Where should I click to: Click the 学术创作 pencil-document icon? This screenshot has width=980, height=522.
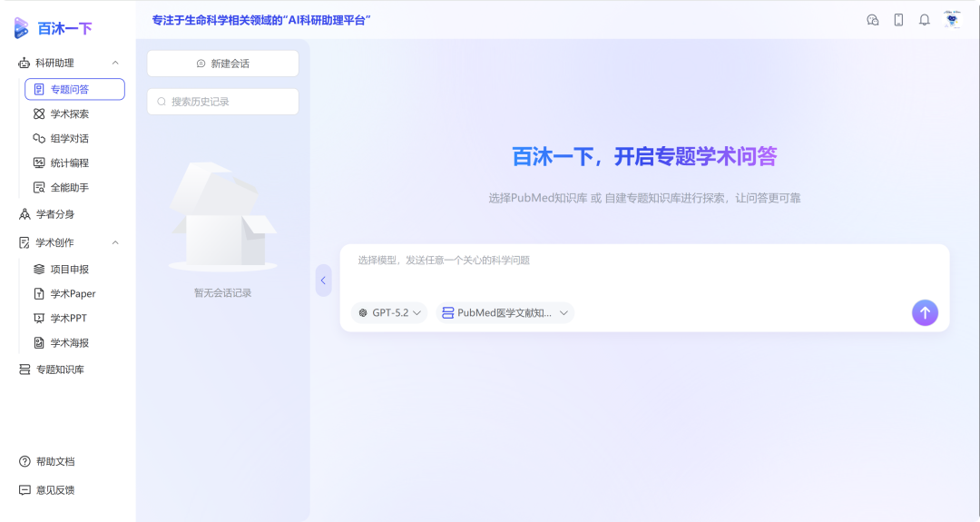pos(24,242)
